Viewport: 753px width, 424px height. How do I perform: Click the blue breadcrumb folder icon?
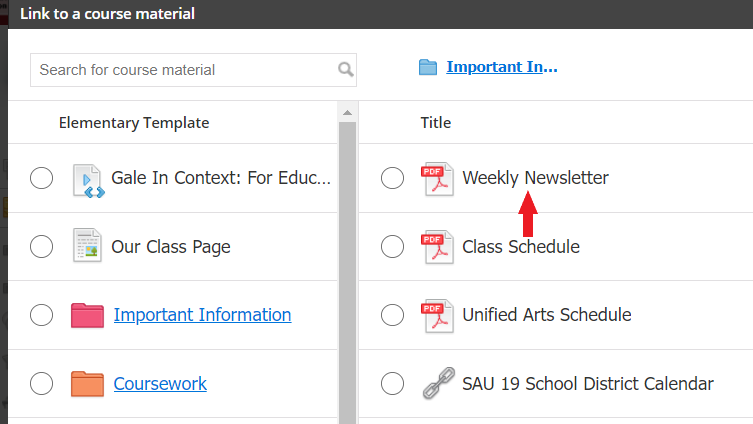click(x=427, y=67)
